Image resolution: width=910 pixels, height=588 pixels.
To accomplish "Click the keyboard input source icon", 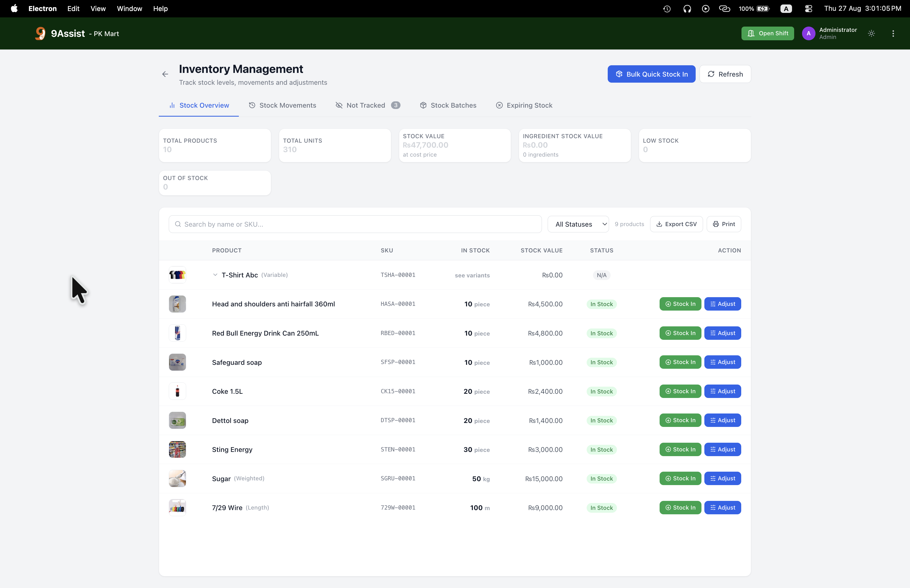I will pos(786,8).
